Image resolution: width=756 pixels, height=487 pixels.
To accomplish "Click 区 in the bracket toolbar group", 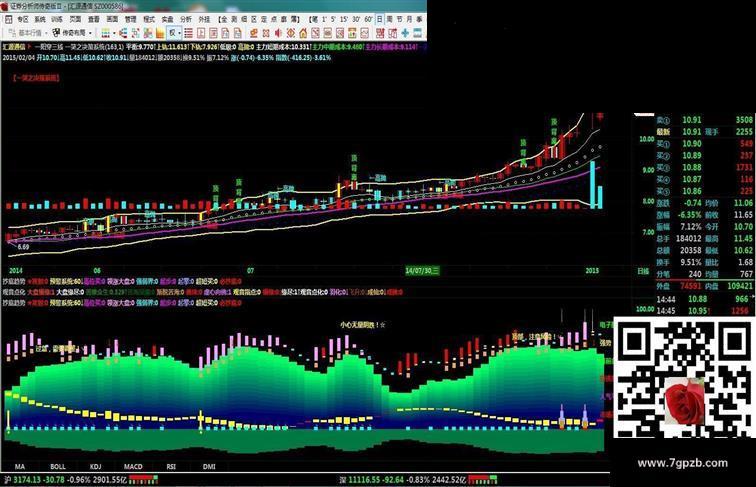I will pyautogui.click(x=254, y=19).
